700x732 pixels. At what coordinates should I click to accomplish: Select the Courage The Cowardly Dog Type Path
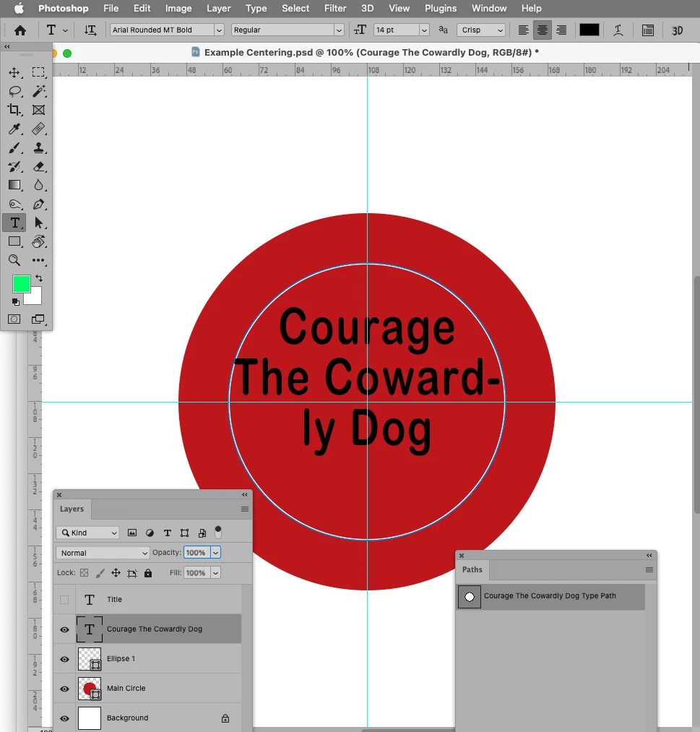[551, 596]
